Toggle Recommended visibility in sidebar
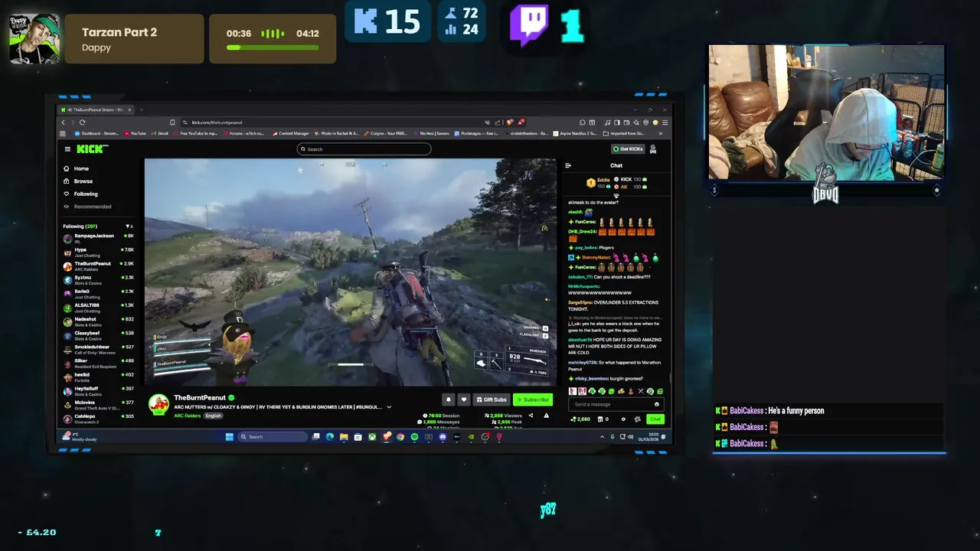This screenshot has height=551, width=980. pyautogui.click(x=88, y=207)
